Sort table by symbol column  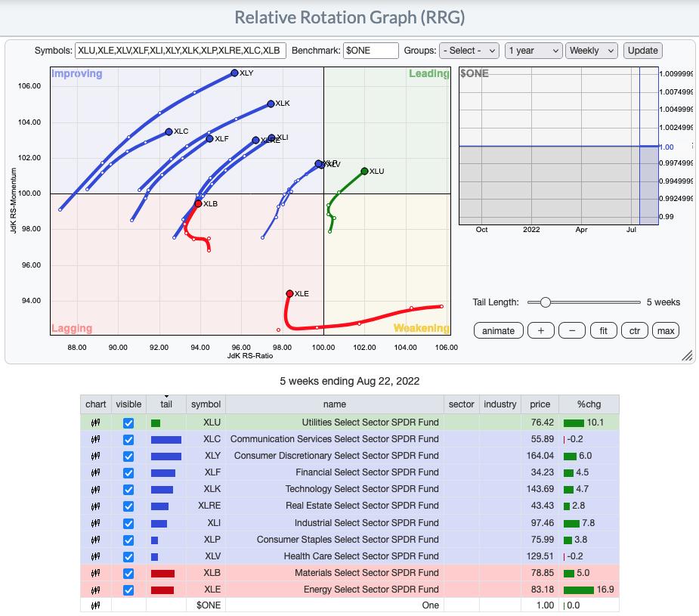click(x=206, y=404)
